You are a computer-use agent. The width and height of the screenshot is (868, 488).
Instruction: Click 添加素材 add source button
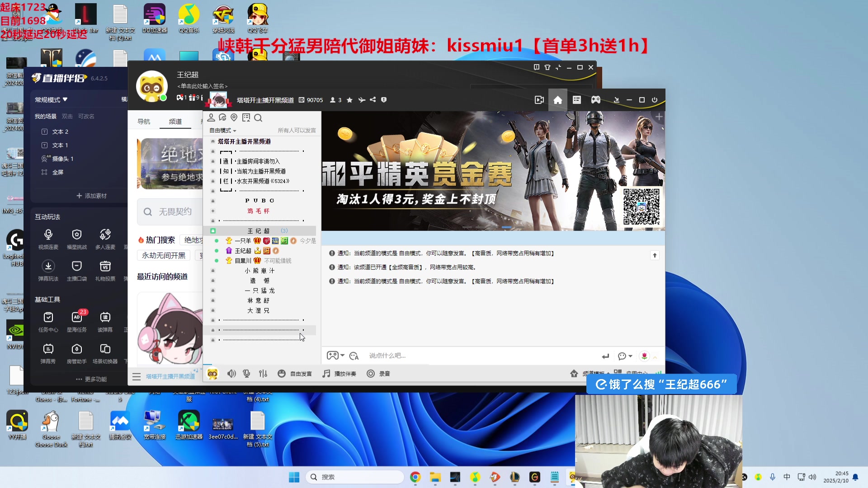tap(91, 196)
